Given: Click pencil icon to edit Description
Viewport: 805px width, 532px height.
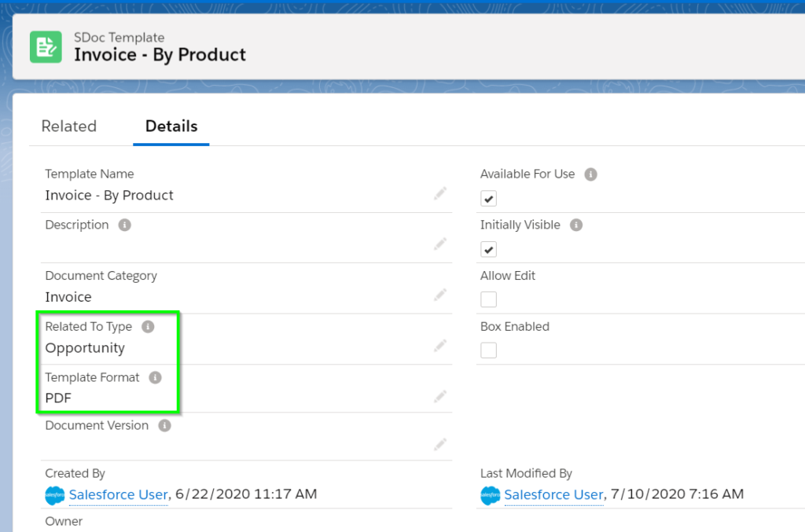Looking at the screenshot, I should (x=440, y=244).
